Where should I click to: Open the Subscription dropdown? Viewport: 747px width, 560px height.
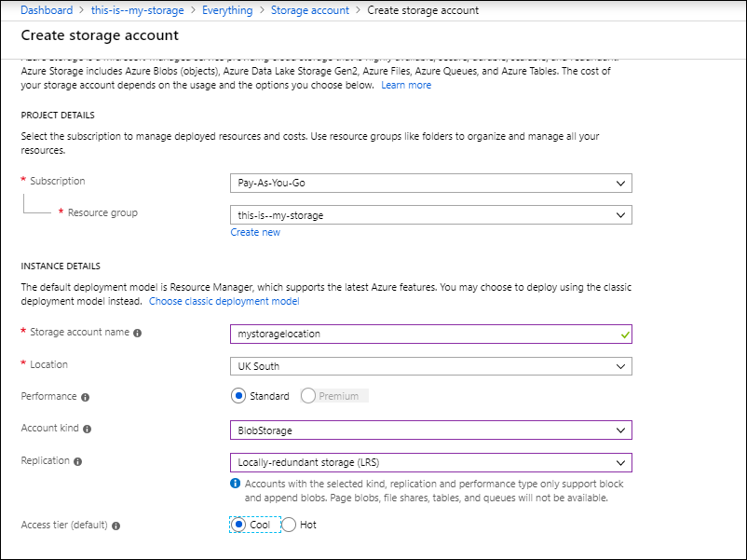[430, 184]
